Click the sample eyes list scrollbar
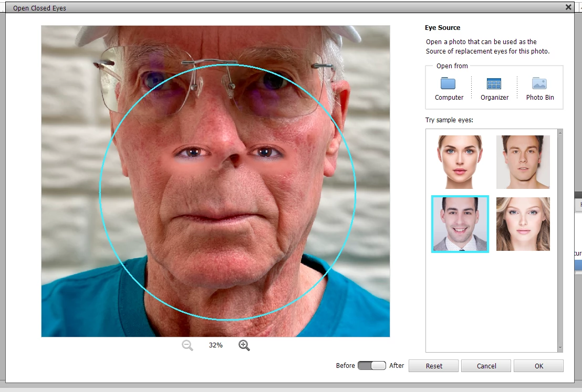 (x=560, y=240)
